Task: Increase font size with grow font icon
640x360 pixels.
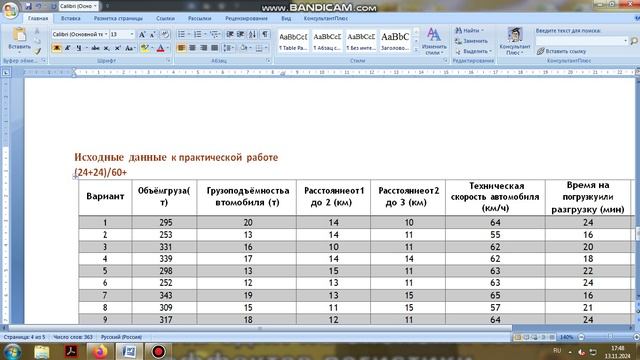Action: click(x=142, y=35)
